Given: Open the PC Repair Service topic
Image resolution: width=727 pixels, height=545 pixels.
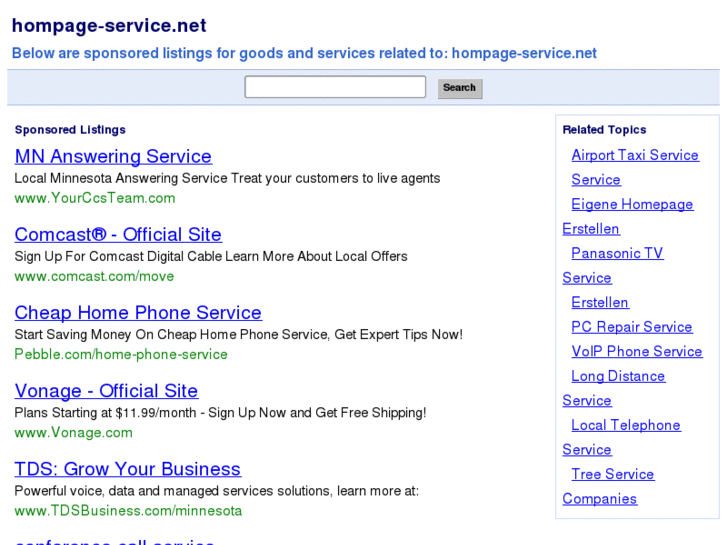Looking at the screenshot, I should [x=631, y=327].
